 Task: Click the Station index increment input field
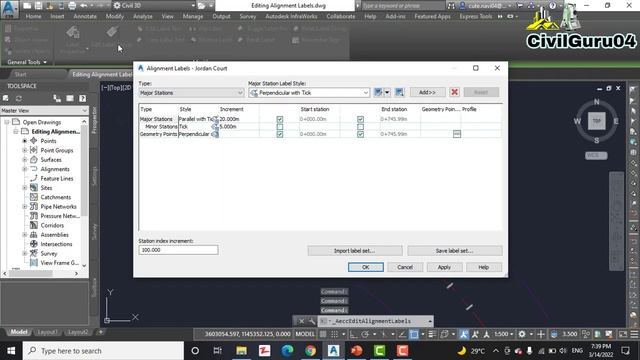point(178,250)
